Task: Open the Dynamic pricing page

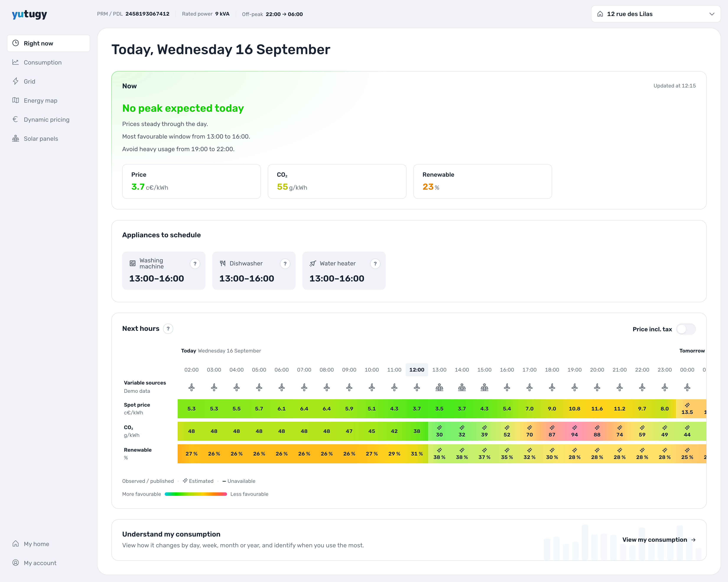Action: tap(48, 120)
